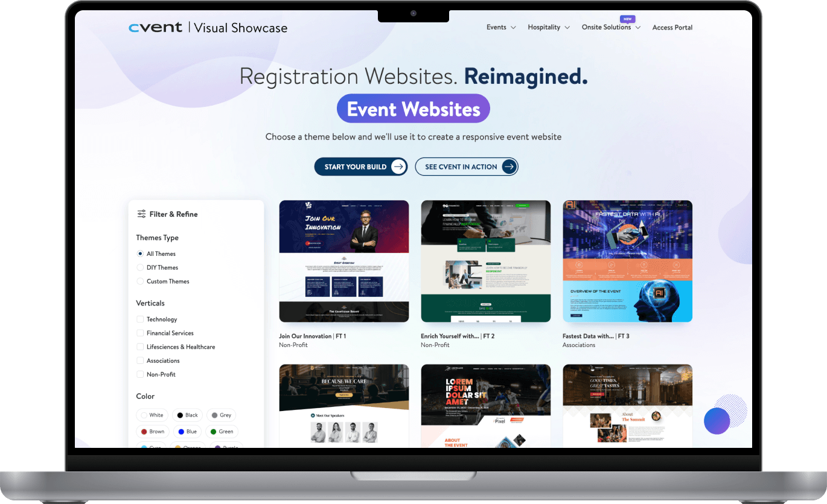The width and height of the screenshot is (827, 504).
Task: Open the Good Times Great Tastes thumbnail
Action: [628, 406]
